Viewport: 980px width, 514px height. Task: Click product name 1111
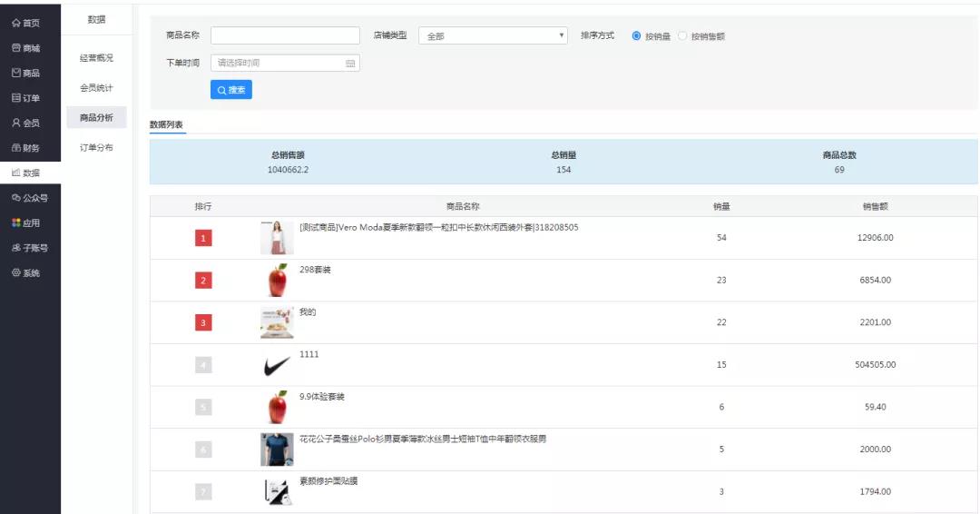[x=309, y=354]
